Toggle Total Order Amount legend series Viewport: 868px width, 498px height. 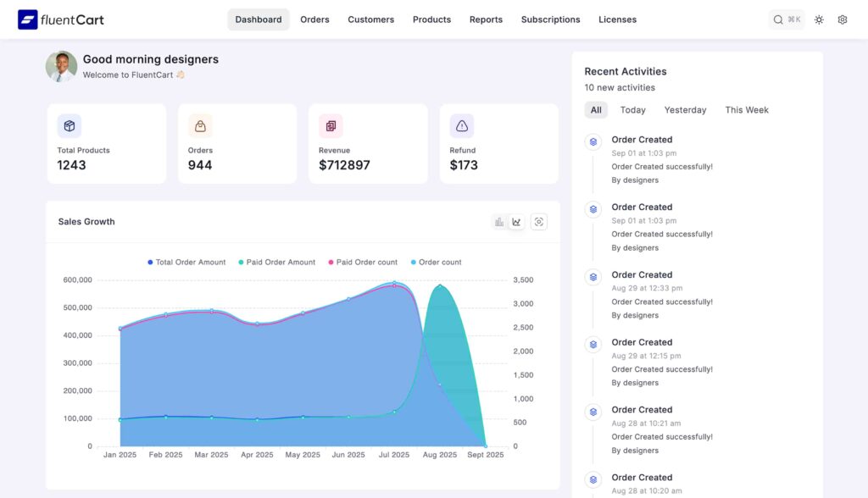(x=186, y=263)
